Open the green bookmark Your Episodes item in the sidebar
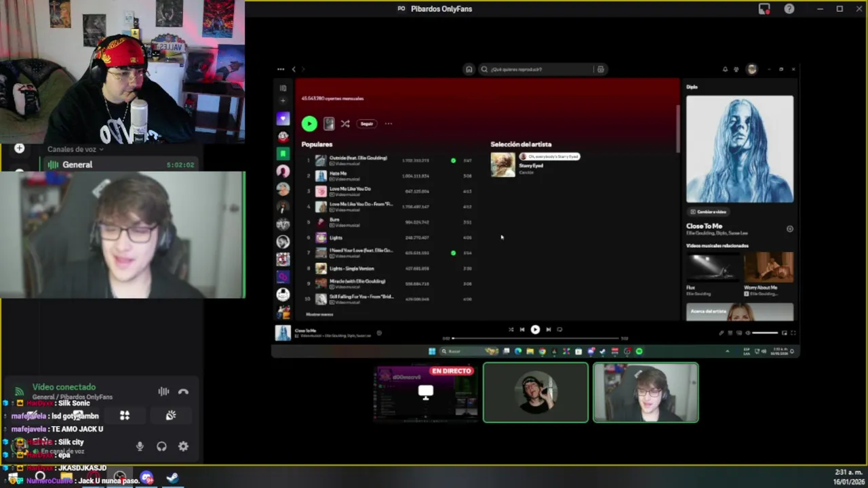Viewport: 868px width, 488px height. pyautogui.click(x=283, y=154)
